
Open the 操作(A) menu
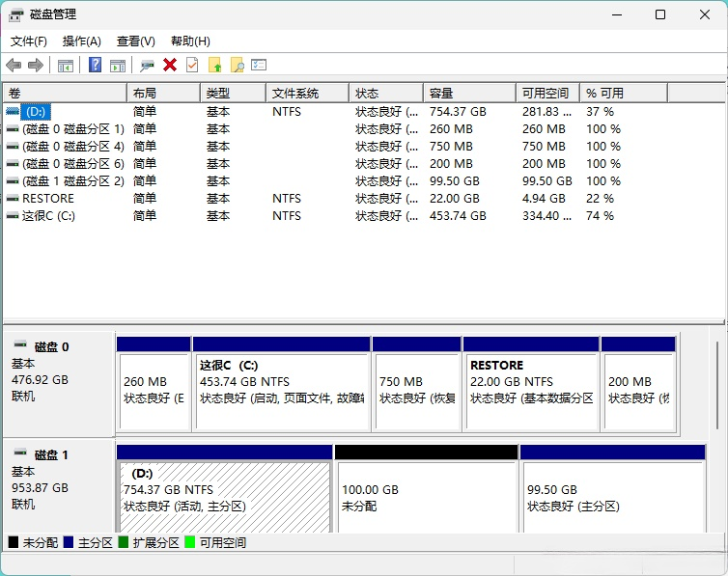pos(82,41)
